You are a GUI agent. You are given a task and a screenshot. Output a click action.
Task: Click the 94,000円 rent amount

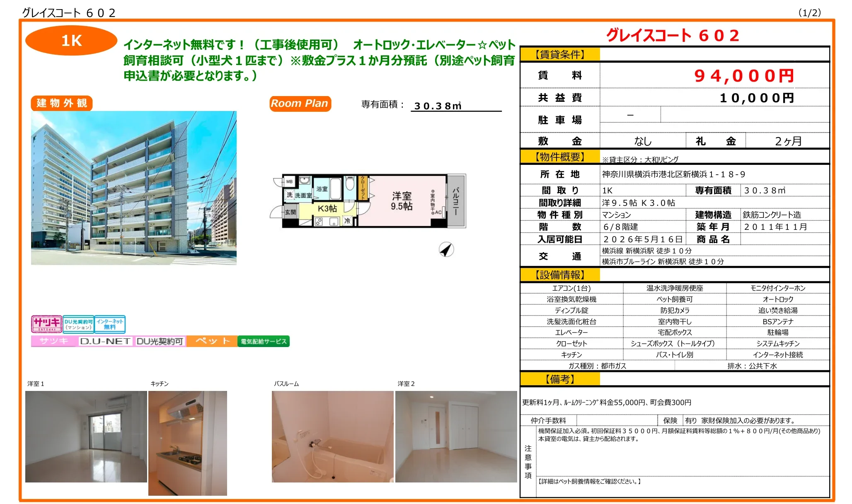tap(744, 76)
